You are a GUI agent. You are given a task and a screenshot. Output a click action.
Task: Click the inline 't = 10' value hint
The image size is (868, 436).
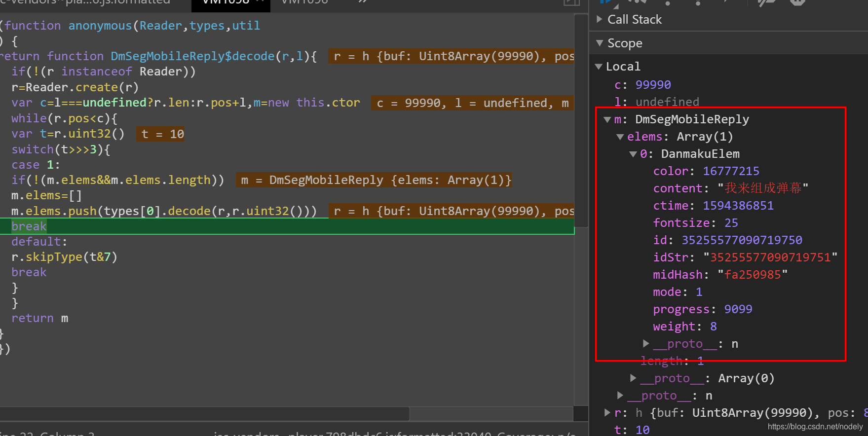pyautogui.click(x=160, y=134)
